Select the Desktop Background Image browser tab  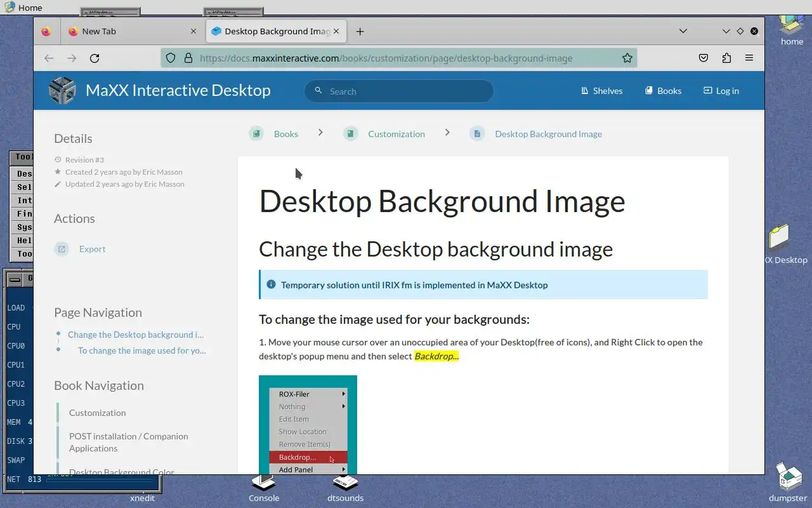(x=275, y=31)
